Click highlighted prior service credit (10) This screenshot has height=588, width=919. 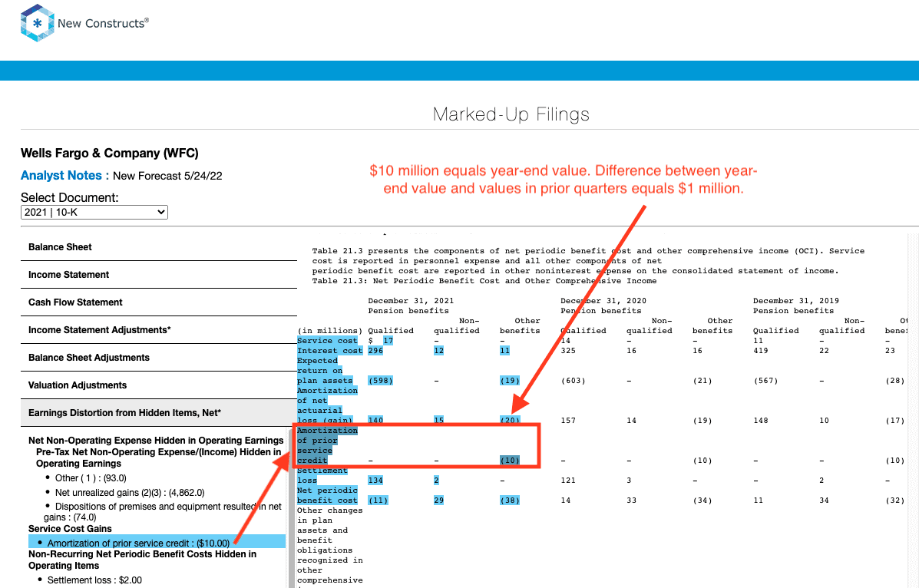point(509,461)
